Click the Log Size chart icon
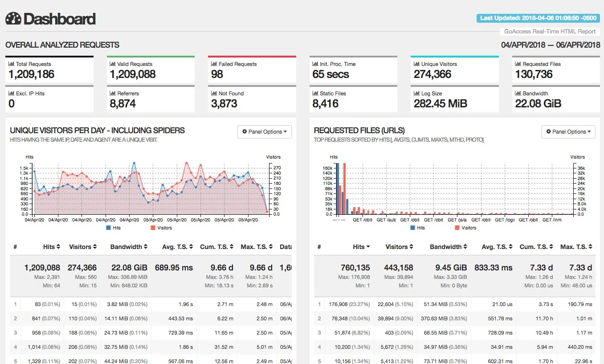 (x=417, y=94)
